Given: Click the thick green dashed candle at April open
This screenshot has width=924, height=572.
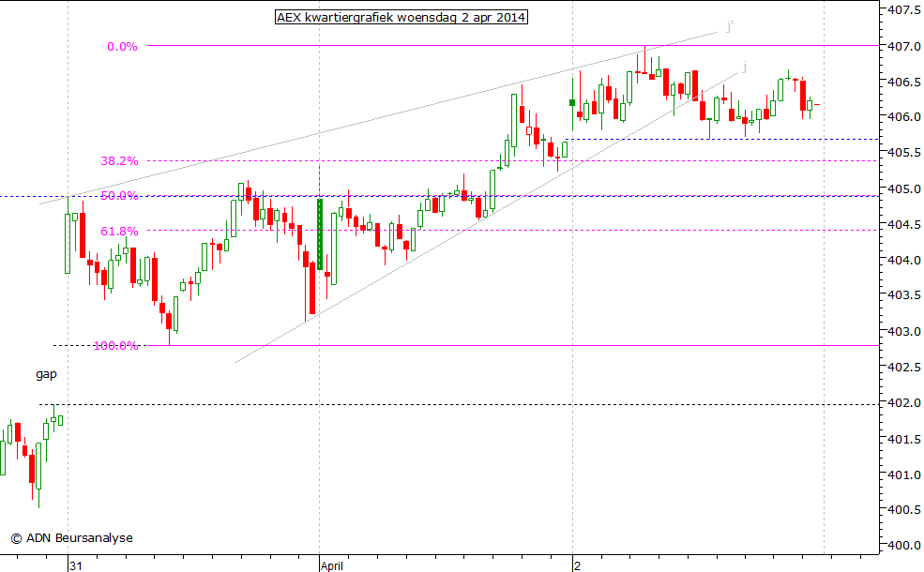Looking at the screenshot, I should [x=320, y=233].
